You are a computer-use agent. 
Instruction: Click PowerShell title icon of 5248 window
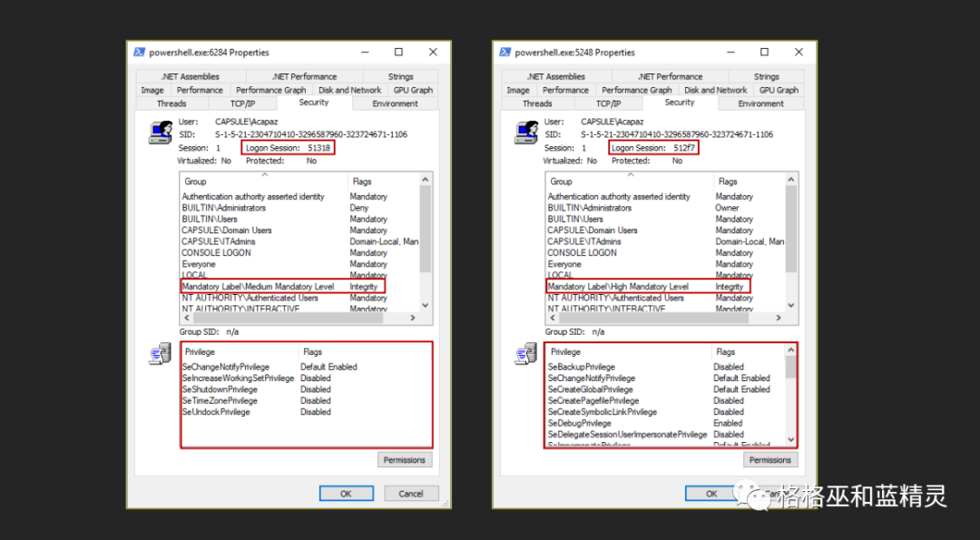tap(505, 53)
